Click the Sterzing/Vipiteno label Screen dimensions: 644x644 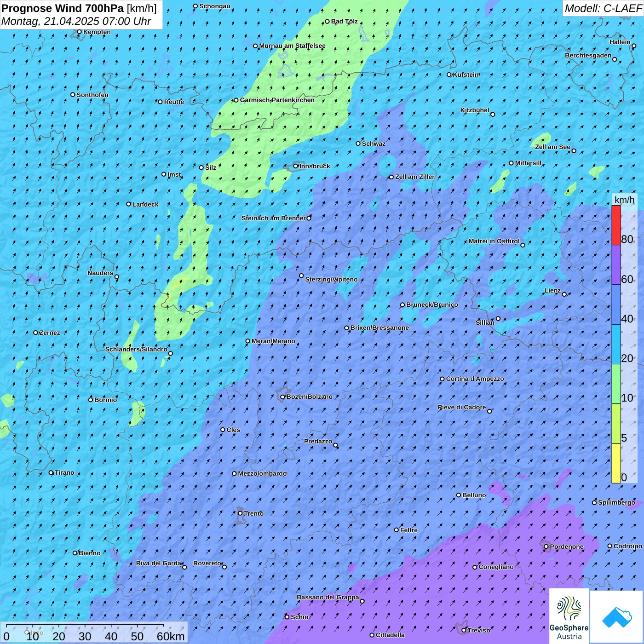pos(331,279)
